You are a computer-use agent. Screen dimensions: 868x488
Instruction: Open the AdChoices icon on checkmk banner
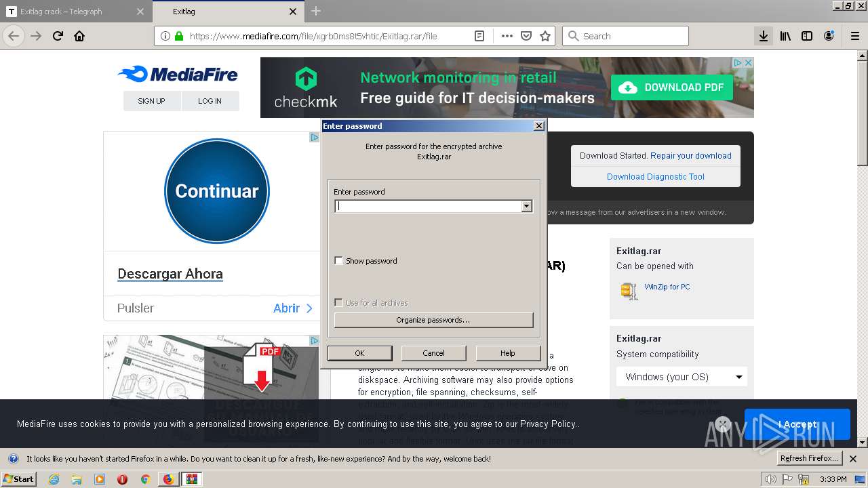[x=738, y=62]
